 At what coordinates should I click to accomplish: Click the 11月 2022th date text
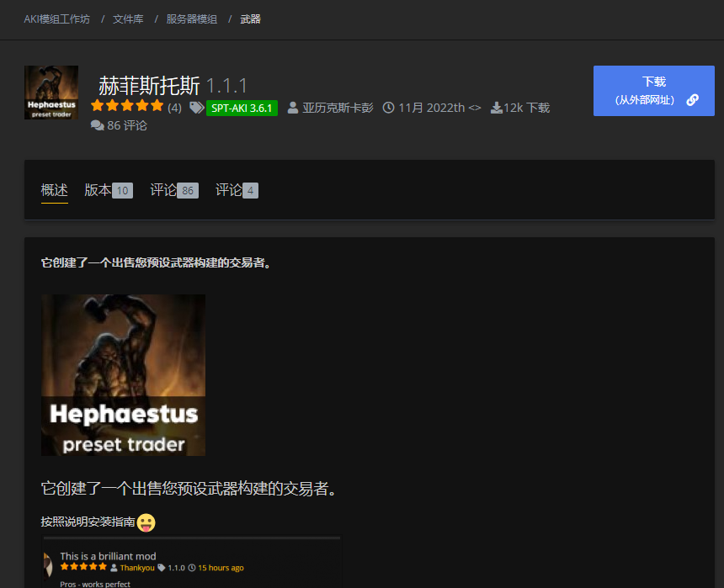click(431, 108)
